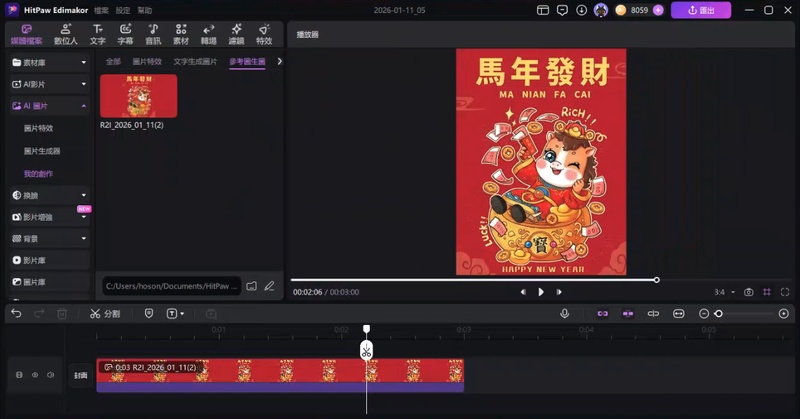Viewport: 800px width, 419px height.
Task: Open the 音訊 audio tool
Action: pyautogui.click(x=153, y=34)
